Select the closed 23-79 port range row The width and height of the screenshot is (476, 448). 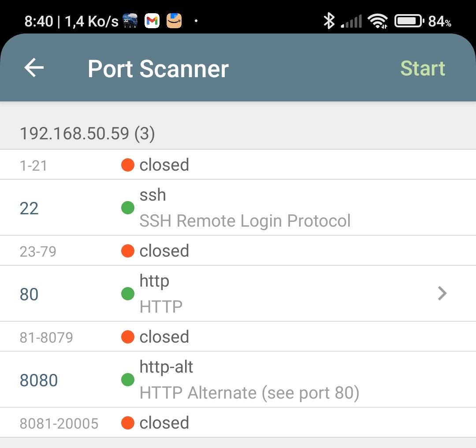point(238,250)
